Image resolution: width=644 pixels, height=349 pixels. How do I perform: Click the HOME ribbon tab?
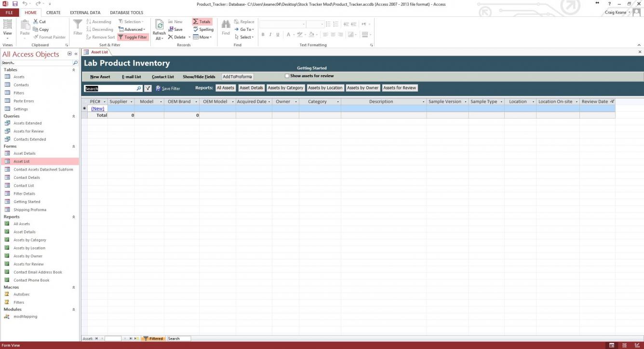[30, 13]
